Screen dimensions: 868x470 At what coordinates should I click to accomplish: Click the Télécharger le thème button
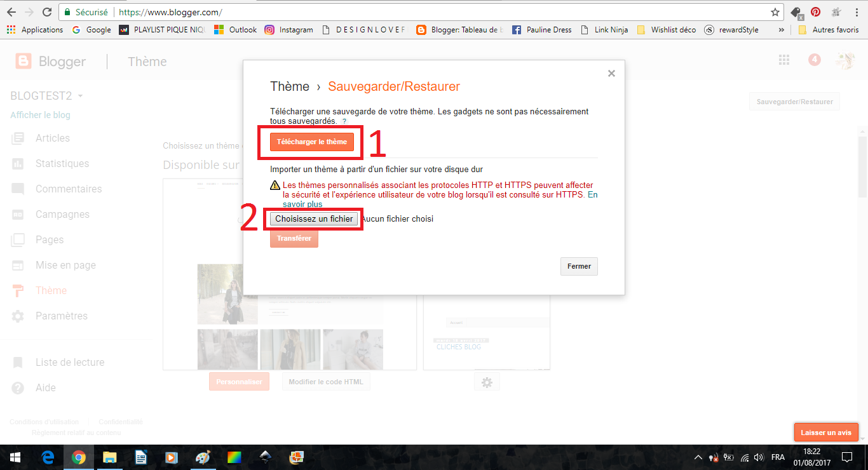[311, 142]
